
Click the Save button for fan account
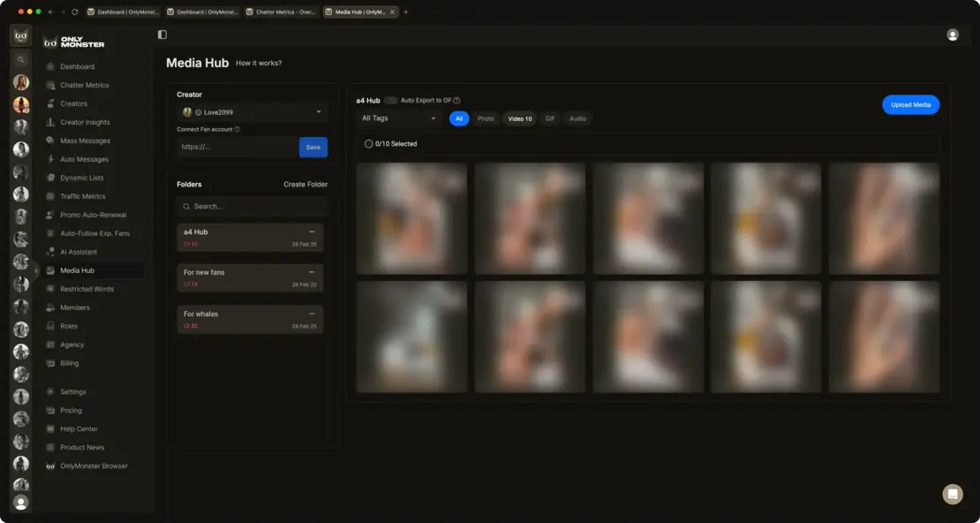coord(313,147)
